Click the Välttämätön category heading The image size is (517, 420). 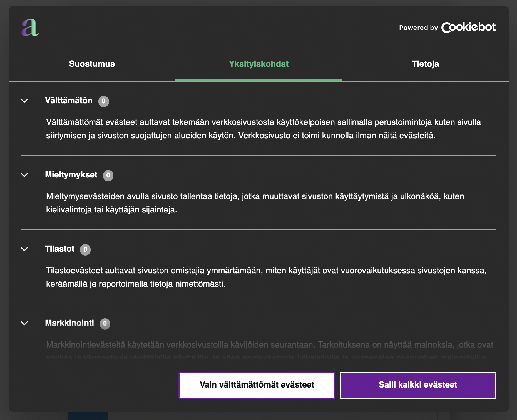(69, 101)
